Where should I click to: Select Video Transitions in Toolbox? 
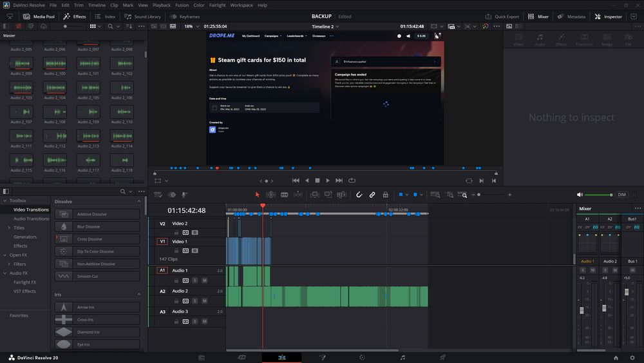(x=31, y=210)
